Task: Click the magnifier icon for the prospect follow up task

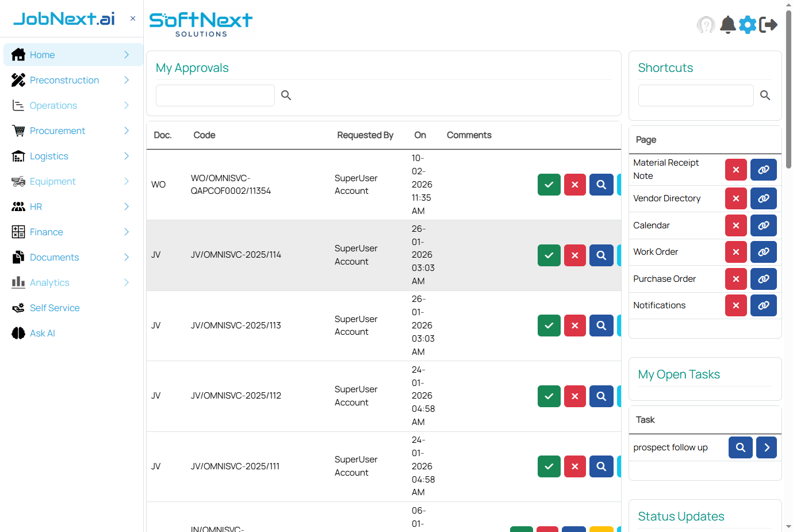Action: click(x=740, y=447)
